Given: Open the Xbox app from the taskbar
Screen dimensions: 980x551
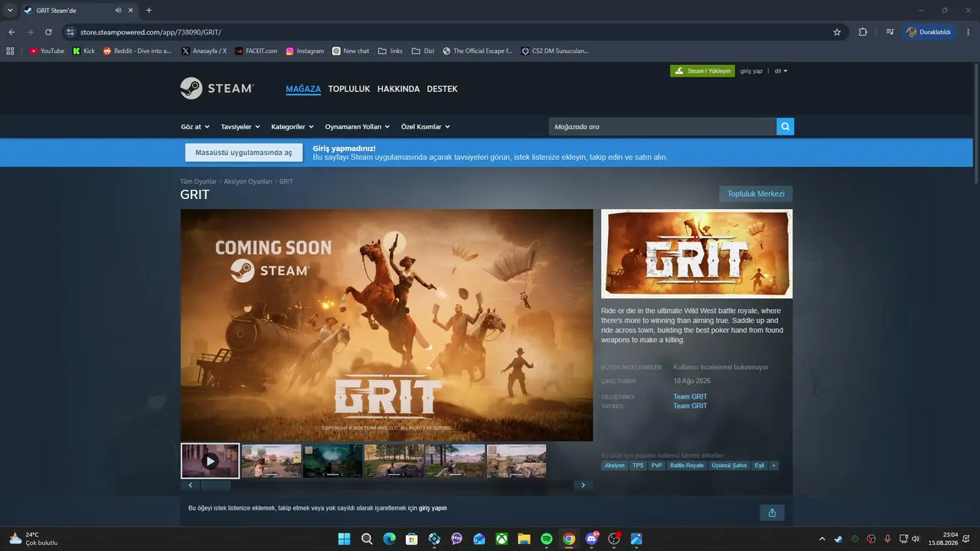Looking at the screenshot, I should (x=501, y=539).
